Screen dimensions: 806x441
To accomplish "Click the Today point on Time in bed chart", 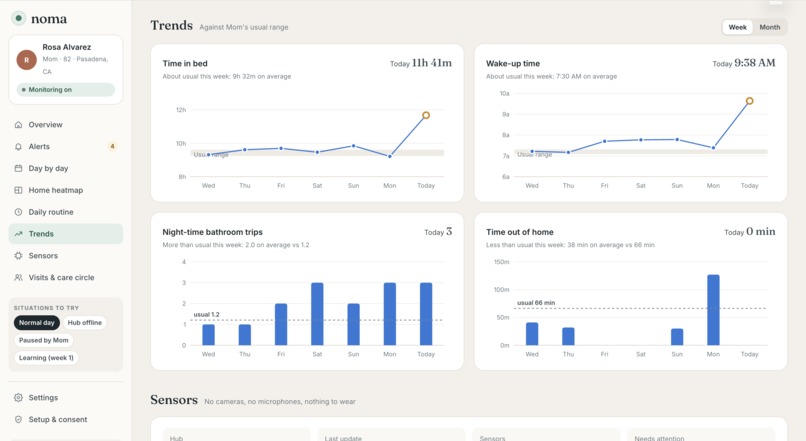I will click(x=426, y=115).
